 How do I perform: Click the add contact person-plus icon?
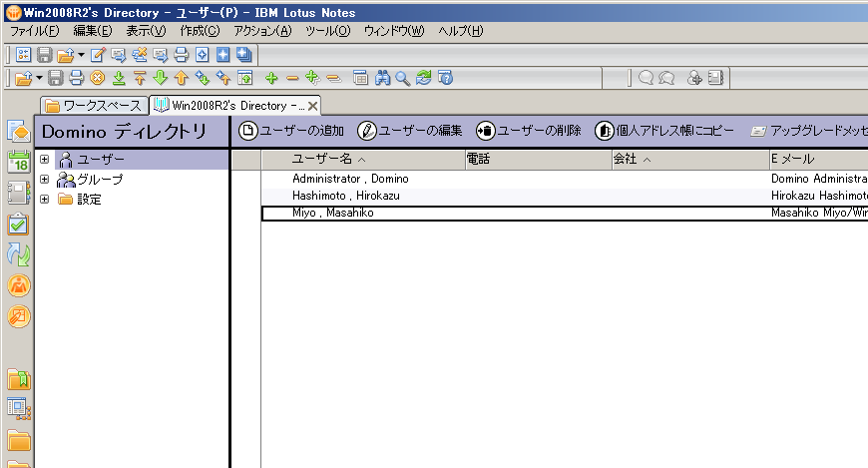coord(694,78)
